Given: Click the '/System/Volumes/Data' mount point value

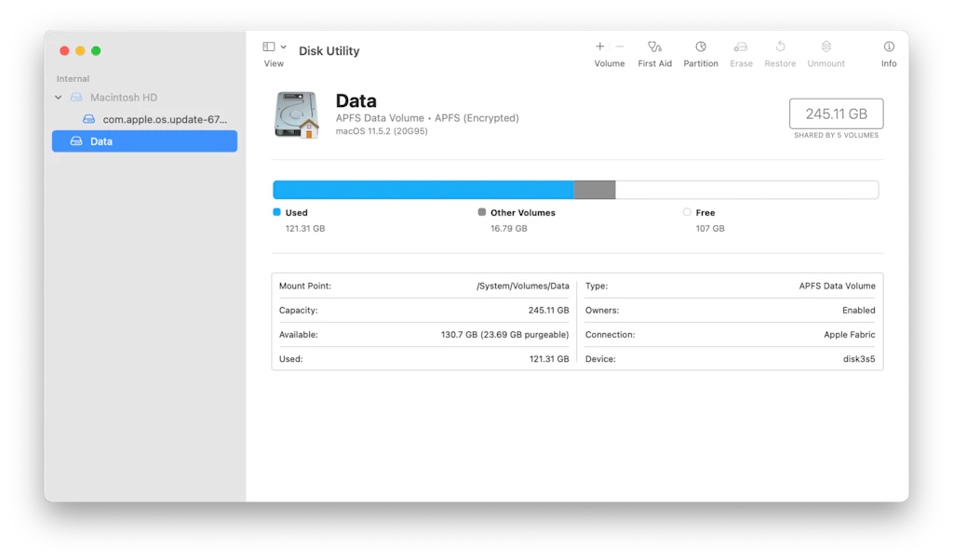Looking at the screenshot, I should (x=523, y=286).
